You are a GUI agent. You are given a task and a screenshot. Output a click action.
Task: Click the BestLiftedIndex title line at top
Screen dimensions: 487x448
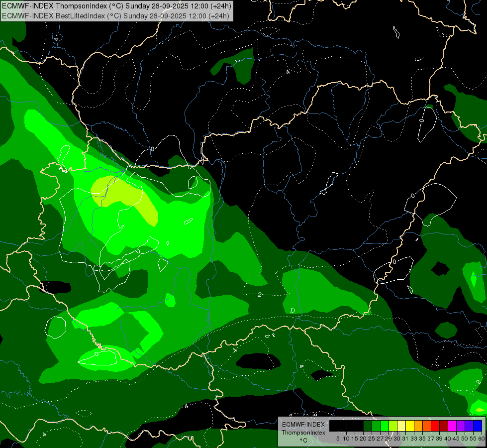tap(115, 15)
